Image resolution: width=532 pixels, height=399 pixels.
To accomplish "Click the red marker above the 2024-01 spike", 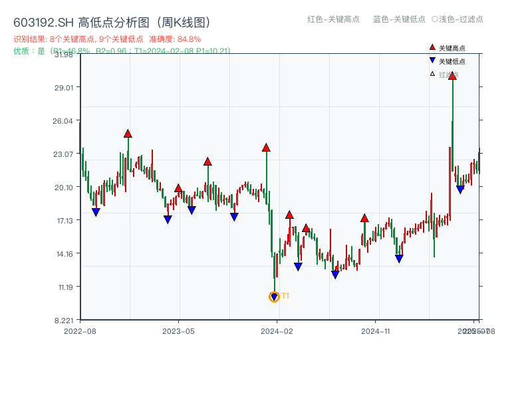I will pyautogui.click(x=267, y=149).
